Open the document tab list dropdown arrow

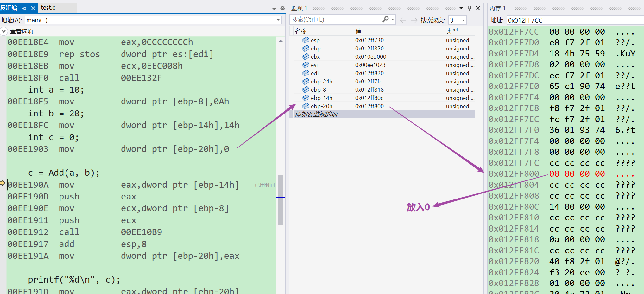[x=274, y=9]
